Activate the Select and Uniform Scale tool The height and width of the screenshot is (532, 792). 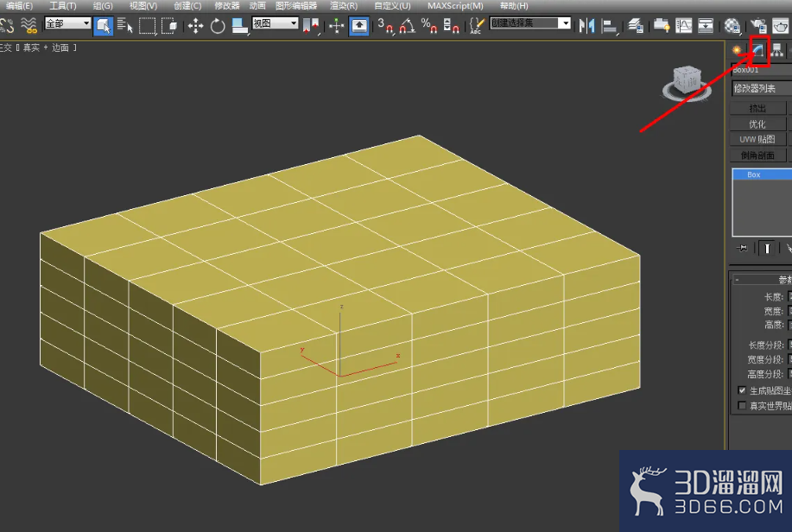238,26
